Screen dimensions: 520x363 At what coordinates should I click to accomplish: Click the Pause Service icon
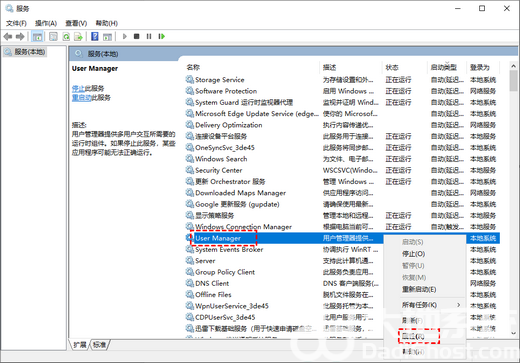[149, 36]
